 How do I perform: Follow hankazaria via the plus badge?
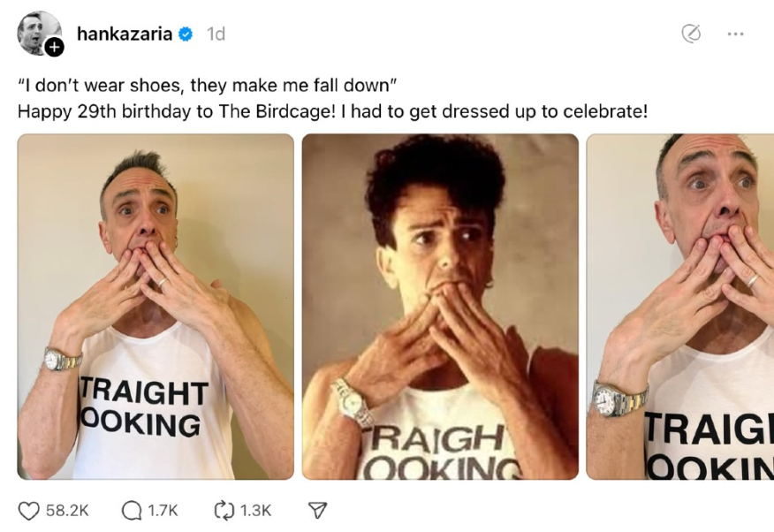point(52,46)
